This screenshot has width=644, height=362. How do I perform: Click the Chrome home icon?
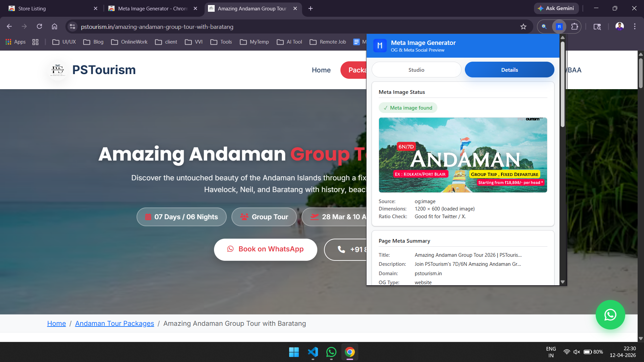pyautogui.click(x=54, y=26)
